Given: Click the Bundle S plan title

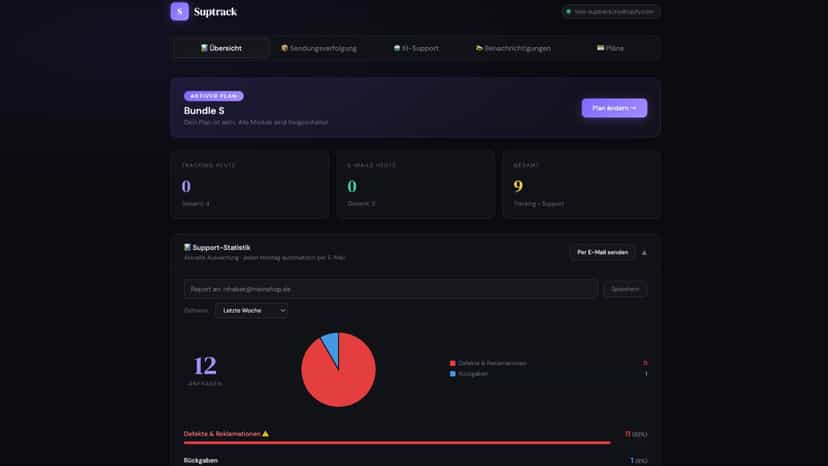Looking at the screenshot, I should coord(204,110).
